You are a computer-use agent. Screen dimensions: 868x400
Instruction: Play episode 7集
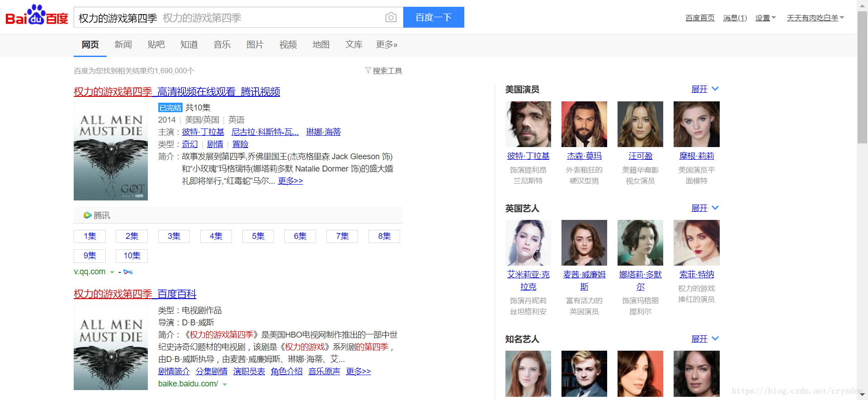point(342,236)
